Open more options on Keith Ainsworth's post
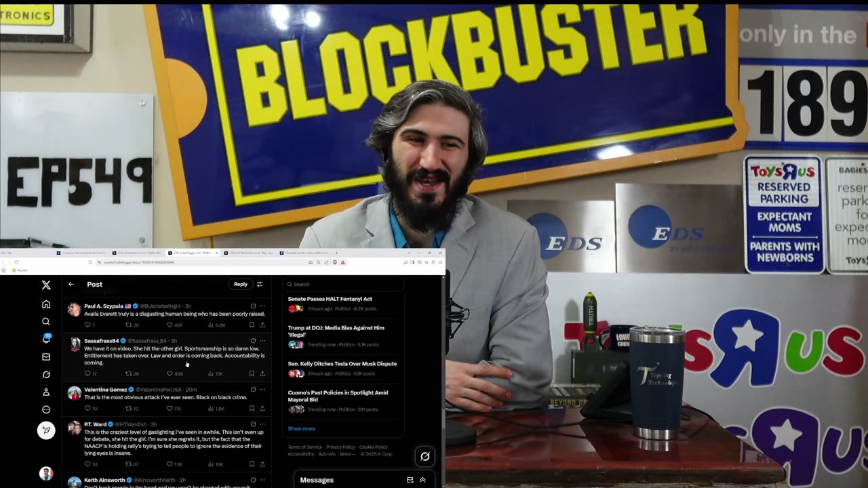Viewport: 868px width, 488px height. click(x=262, y=480)
